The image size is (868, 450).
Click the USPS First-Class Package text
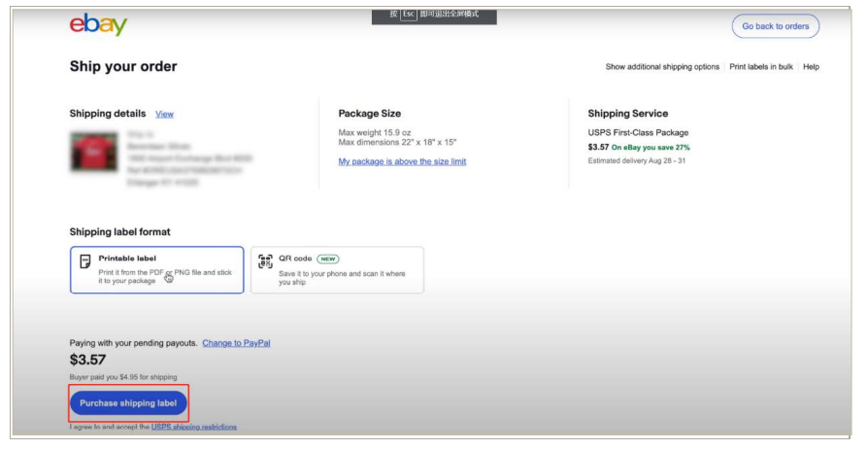tap(638, 132)
